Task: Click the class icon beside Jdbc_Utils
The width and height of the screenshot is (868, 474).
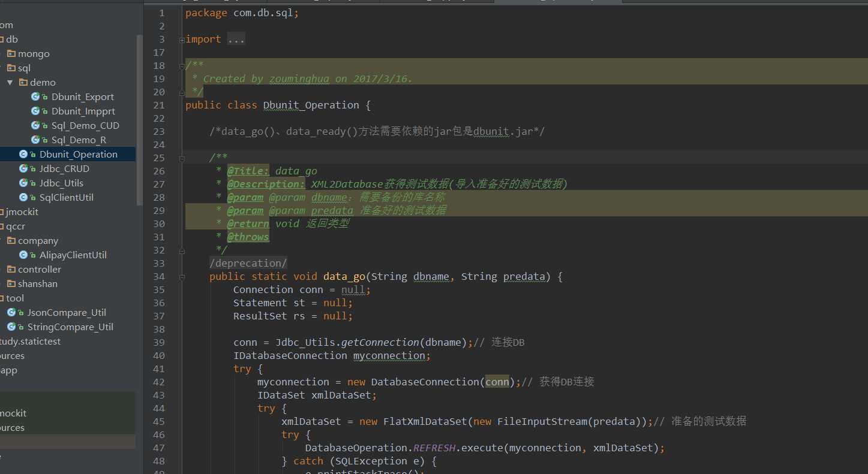Action: click(x=23, y=183)
